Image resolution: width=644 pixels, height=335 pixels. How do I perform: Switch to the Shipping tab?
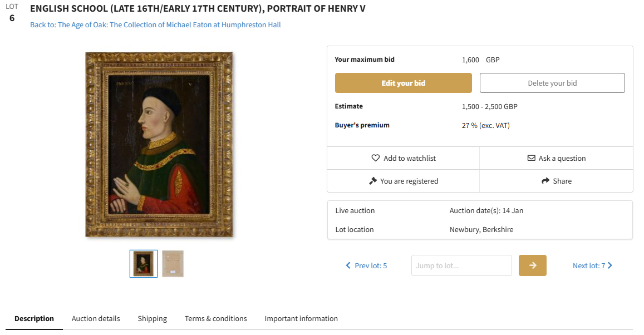(x=153, y=318)
